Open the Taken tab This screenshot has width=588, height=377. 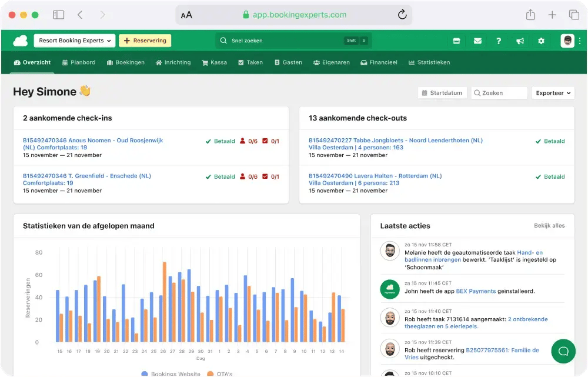pos(250,63)
